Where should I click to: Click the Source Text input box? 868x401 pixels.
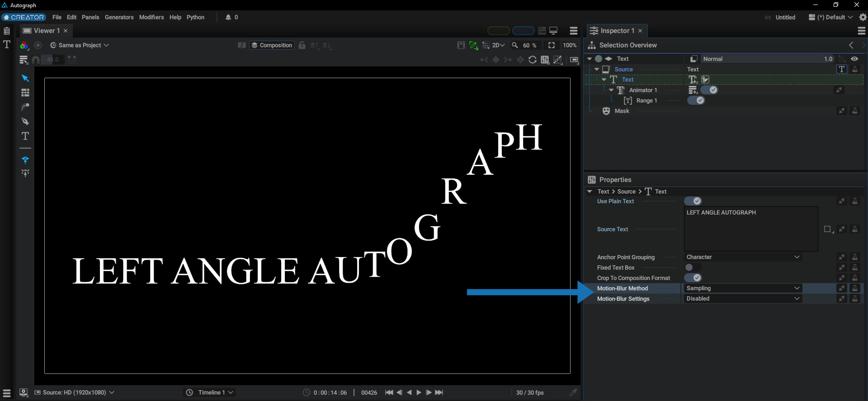[751, 229]
